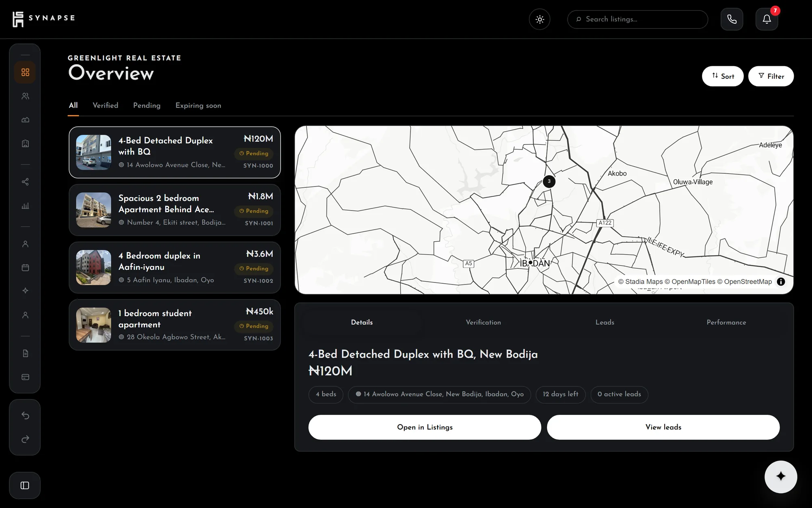Click the sidebar inbox tray icon
The width and height of the screenshot is (812, 508).
tap(25, 120)
